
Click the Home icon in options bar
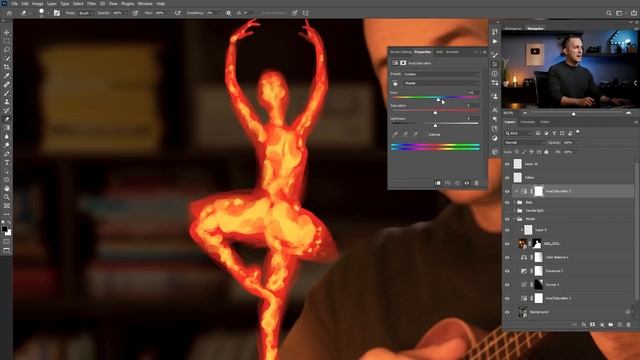[9, 13]
